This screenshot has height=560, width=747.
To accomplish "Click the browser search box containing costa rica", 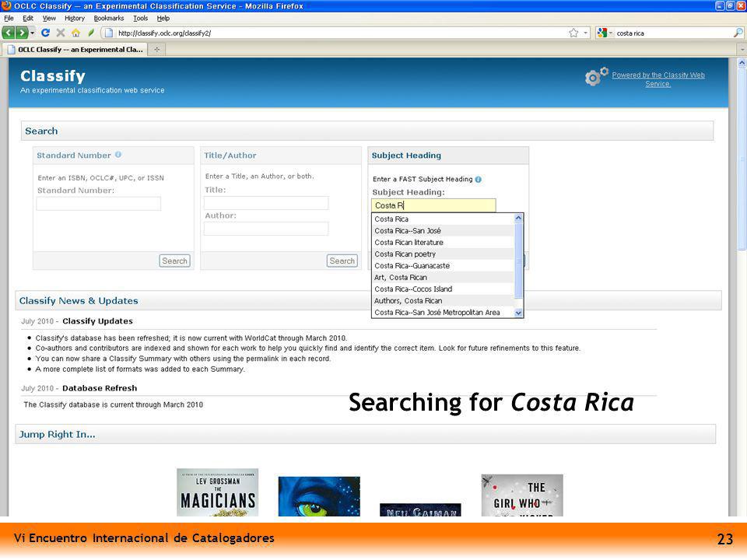I will [672, 33].
